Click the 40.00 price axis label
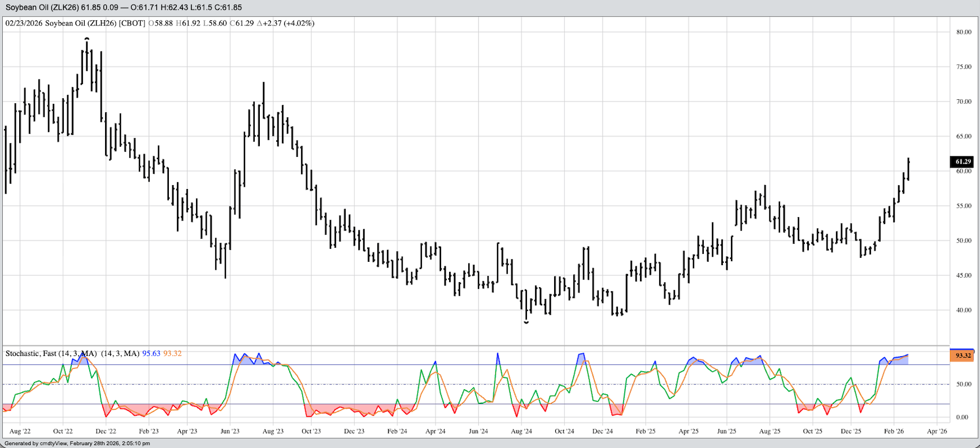980x448 pixels. (x=964, y=310)
